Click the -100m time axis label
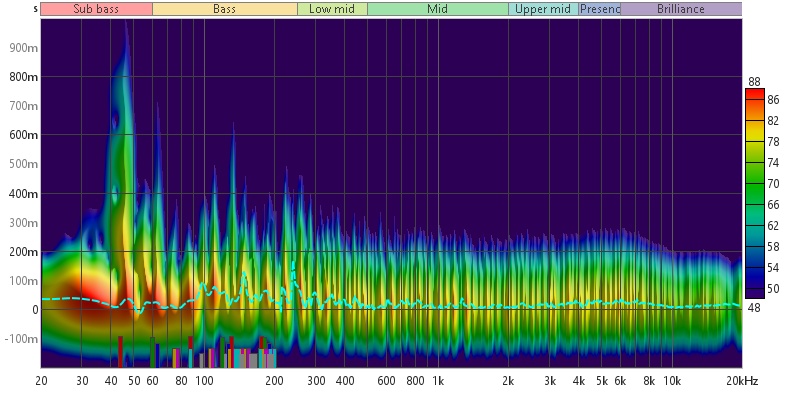800x393 pixels. pos(22,339)
